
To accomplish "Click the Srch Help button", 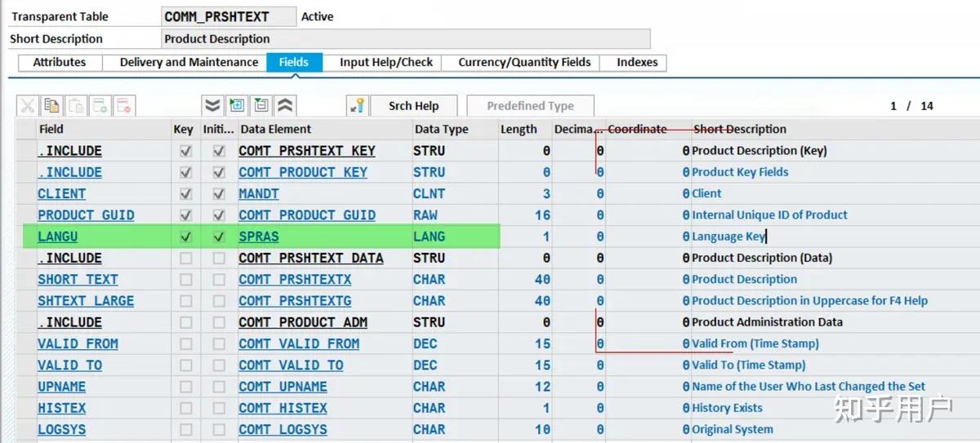I will coord(414,105).
